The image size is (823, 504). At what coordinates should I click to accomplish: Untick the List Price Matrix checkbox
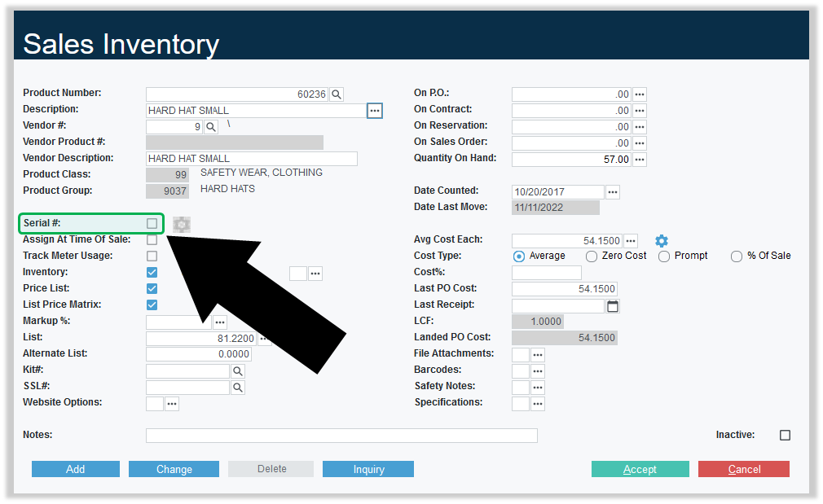[x=152, y=305]
